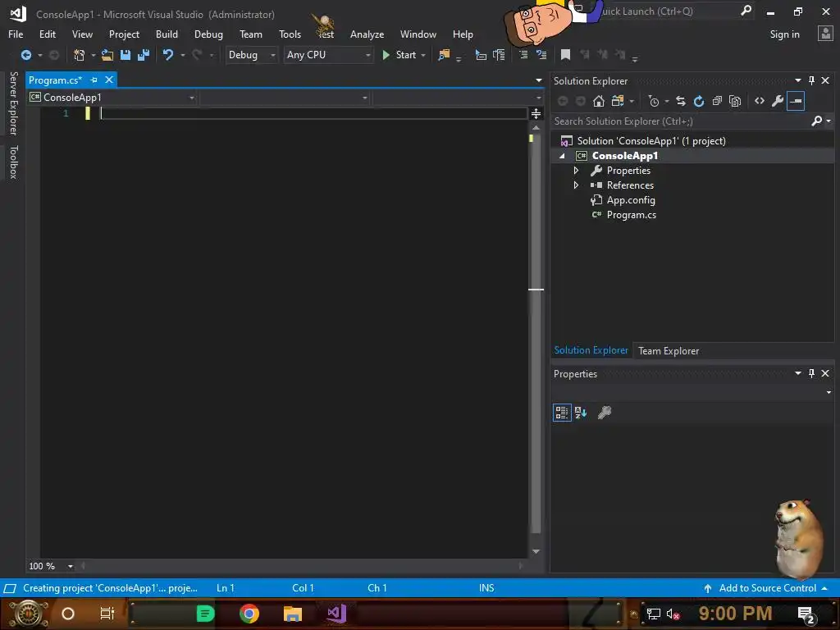Close the Program.cs tab
The image size is (840, 630).
(109, 80)
